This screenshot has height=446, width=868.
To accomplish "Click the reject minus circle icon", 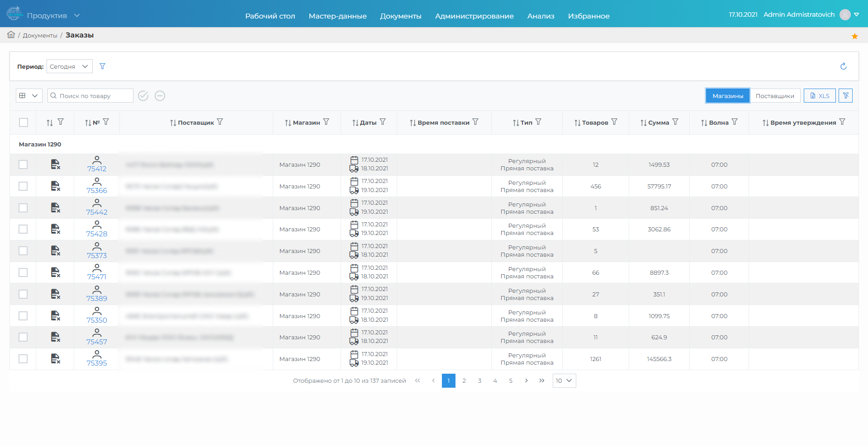I will pyautogui.click(x=160, y=96).
